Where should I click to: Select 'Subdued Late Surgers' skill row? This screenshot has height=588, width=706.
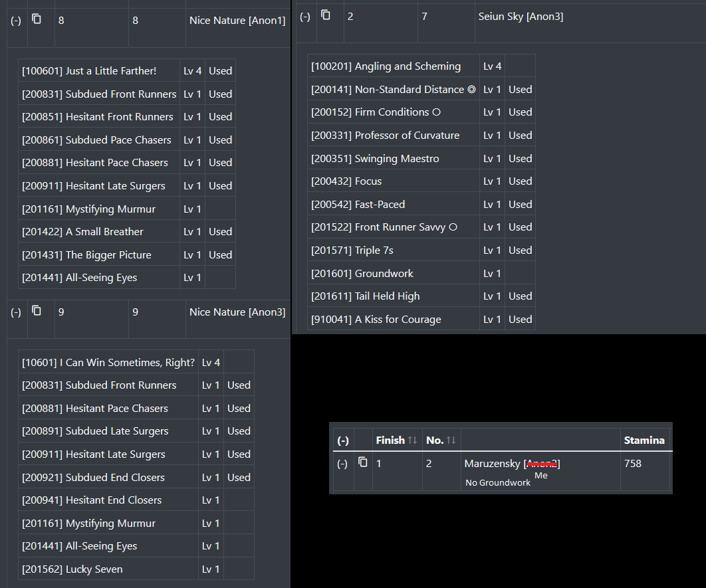136,431
